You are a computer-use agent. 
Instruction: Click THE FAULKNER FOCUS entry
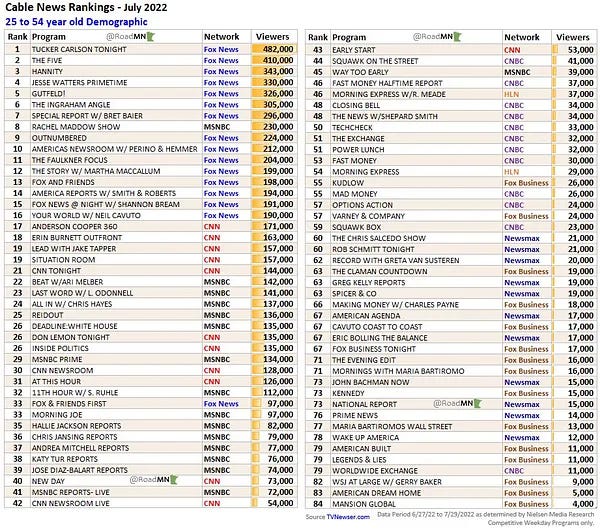click(70, 160)
